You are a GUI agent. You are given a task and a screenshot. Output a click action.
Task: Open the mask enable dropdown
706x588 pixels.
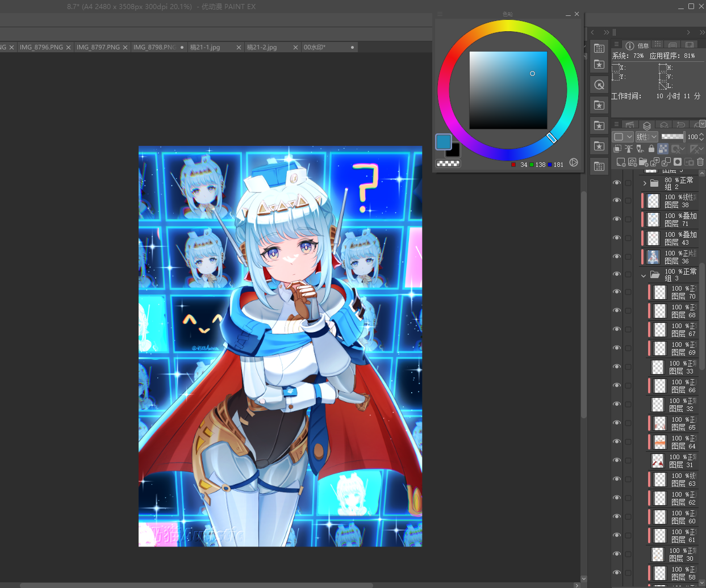[679, 149]
